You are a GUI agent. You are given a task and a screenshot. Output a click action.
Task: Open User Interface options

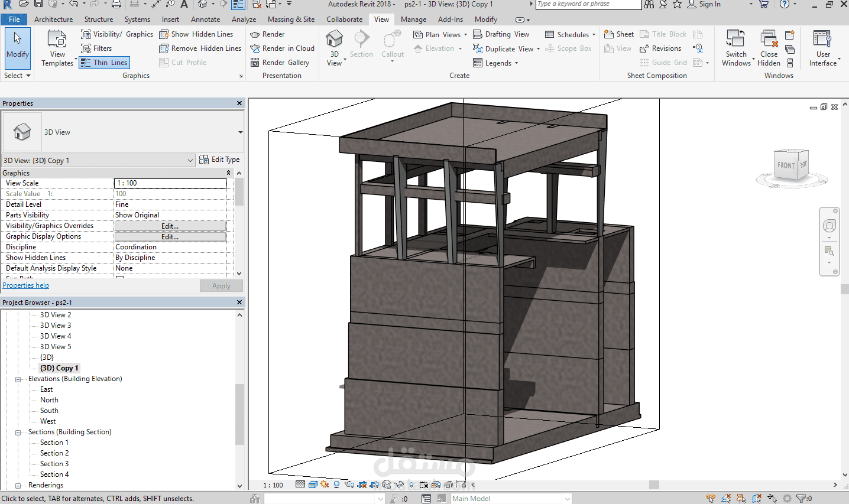pos(823,47)
